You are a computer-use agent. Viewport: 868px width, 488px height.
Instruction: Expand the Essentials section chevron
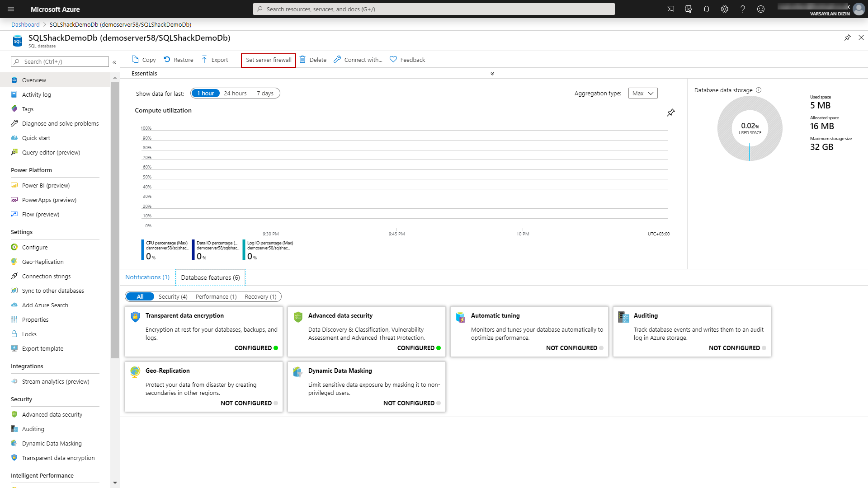tap(492, 73)
